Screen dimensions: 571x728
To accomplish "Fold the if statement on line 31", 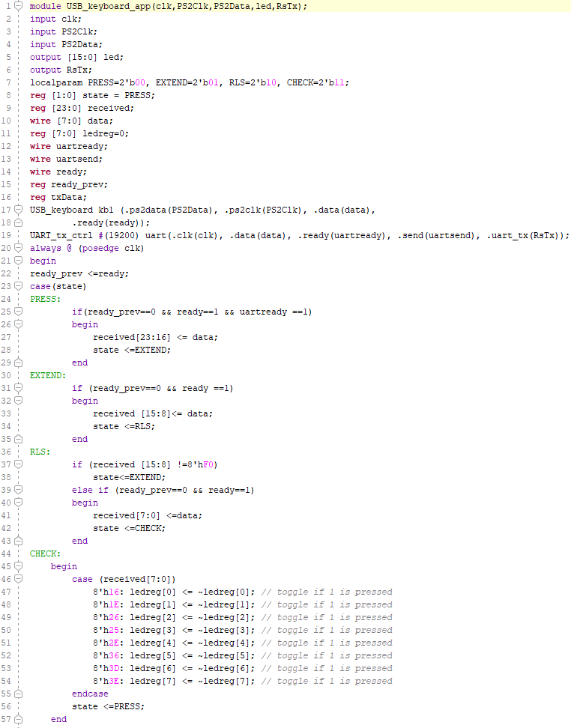I will [x=19, y=388].
